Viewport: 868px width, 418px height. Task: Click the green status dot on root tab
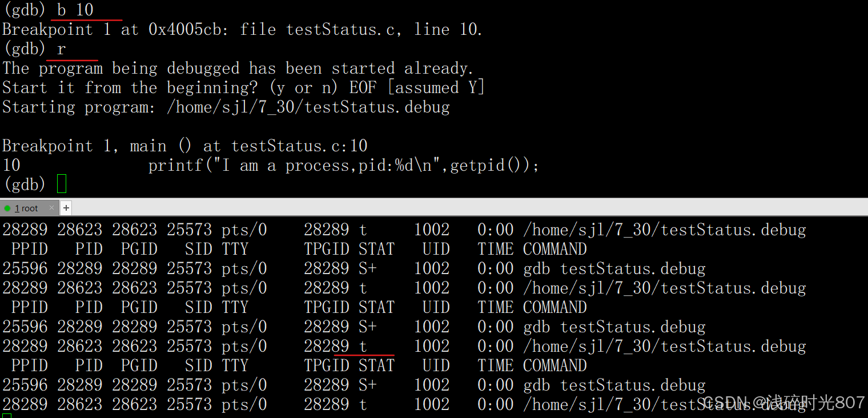[7, 208]
